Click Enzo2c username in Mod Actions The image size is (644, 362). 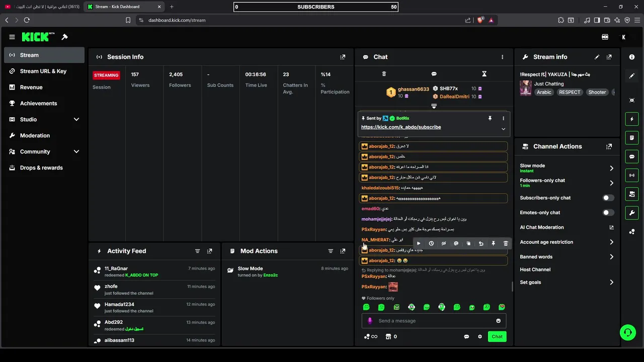tap(271, 275)
